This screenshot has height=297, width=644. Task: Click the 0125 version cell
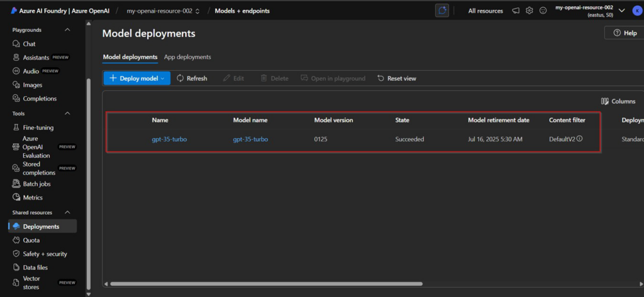(321, 139)
